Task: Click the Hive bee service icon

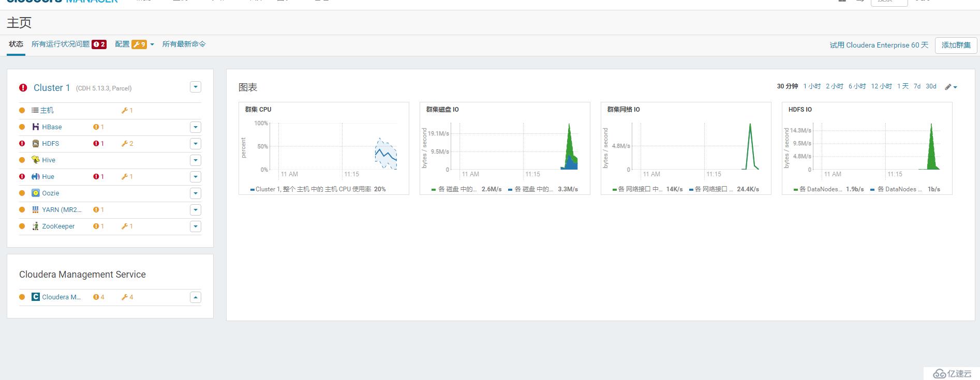Action: coord(36,160)
